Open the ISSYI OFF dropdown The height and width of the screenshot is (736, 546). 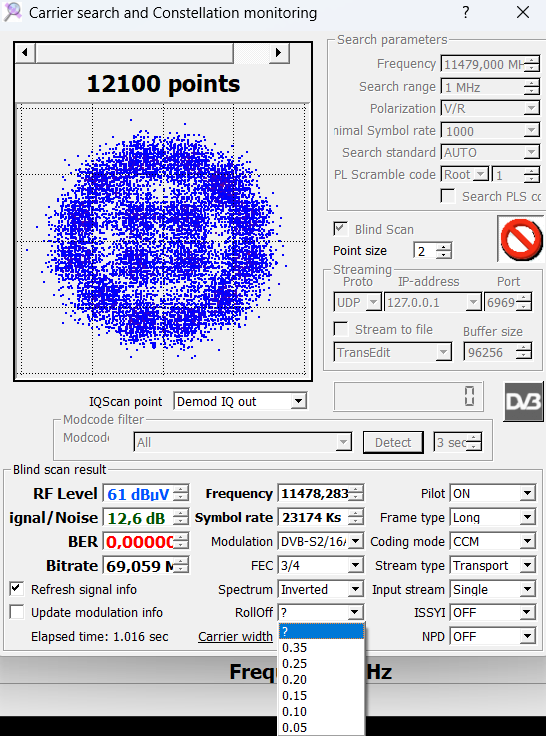pos(528,613)
